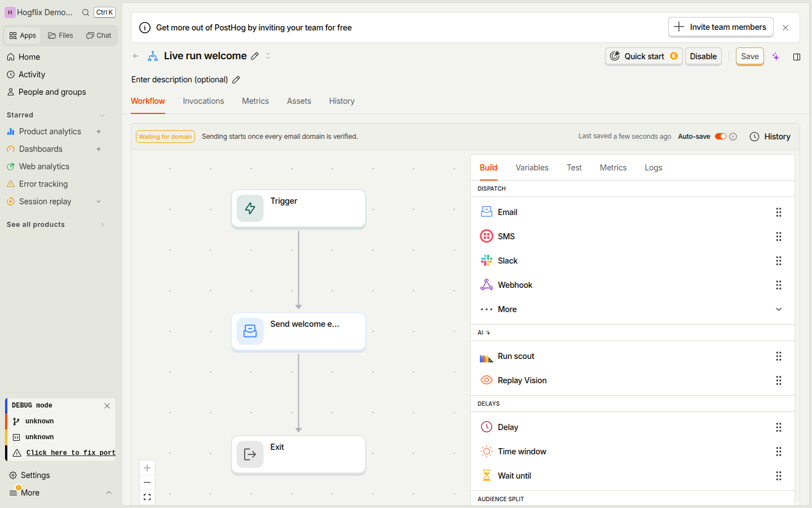Viewport: 812px width, 508px height.
Task: Select the Send welcome email node icon
Action: 250,331
